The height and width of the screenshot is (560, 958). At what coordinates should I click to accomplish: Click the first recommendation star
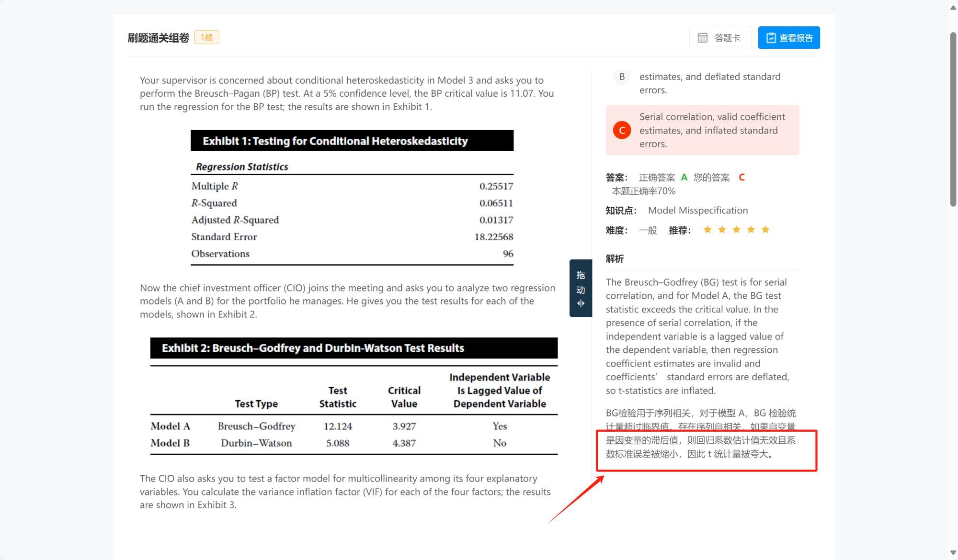(707, 230)
